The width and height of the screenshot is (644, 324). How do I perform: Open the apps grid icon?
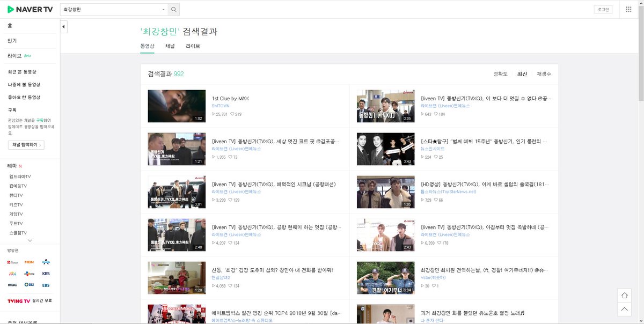coord(629,10)
